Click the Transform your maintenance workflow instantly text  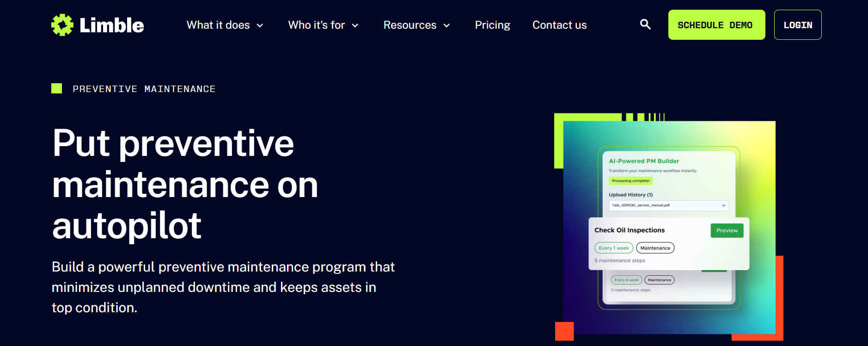click(x=653, y=171)
